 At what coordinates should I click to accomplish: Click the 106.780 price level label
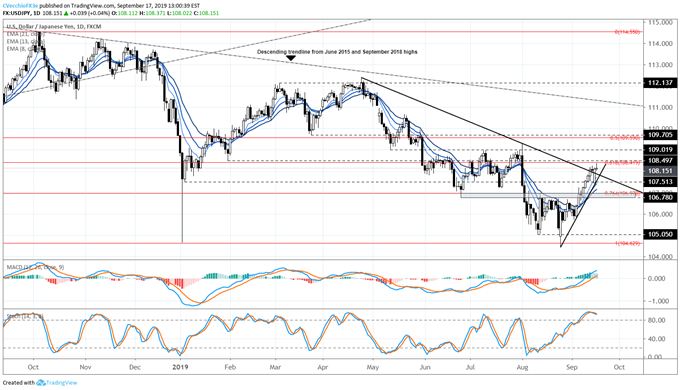click(660, 197)
